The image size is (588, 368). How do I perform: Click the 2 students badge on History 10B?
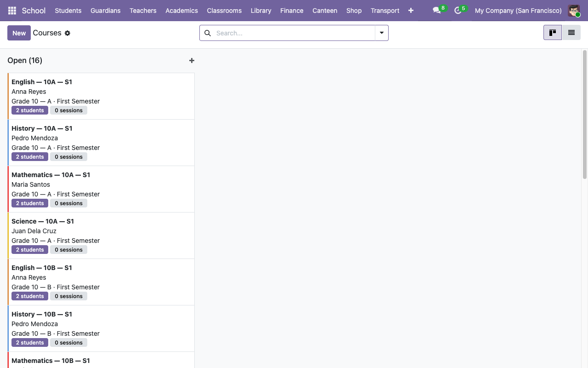[x=30, y=343]
